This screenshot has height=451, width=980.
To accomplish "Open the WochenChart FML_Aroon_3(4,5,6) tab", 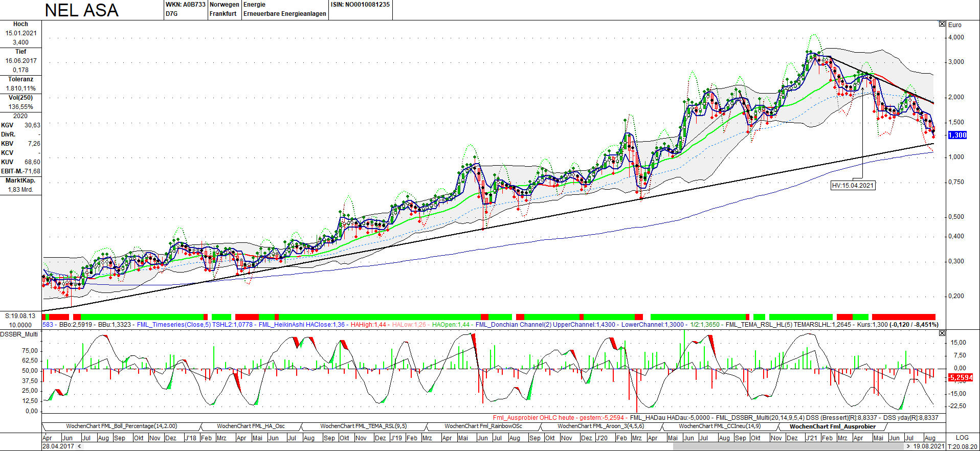I will [x=600, y=426].
